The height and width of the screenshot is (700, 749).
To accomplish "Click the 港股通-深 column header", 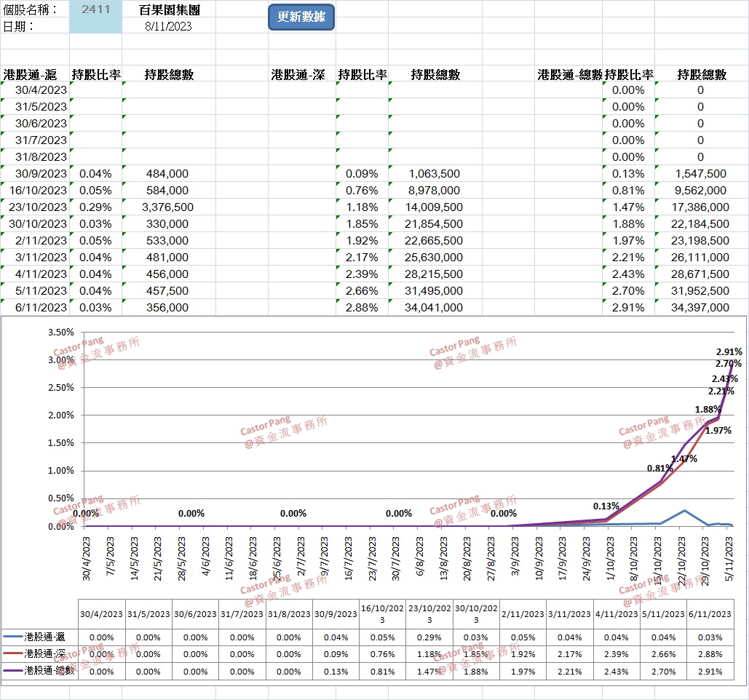I will pos(298,74).
